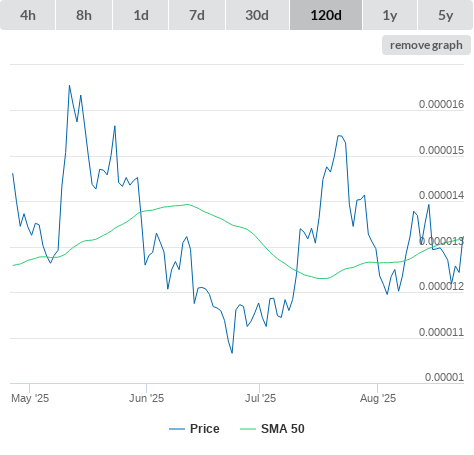Viewport: 474px width, 455px height.
Task: Select the active 120d tab
Action: [326, 15]
